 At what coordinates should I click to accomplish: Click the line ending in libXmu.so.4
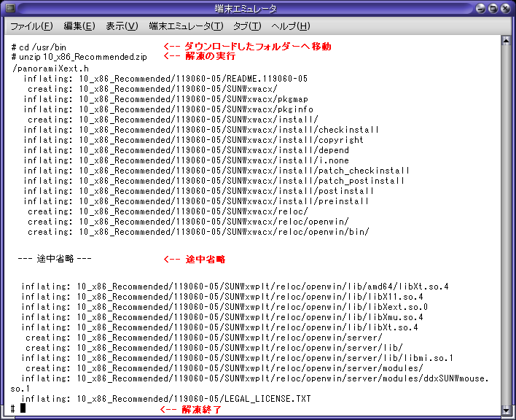click(x=222, y=317)
